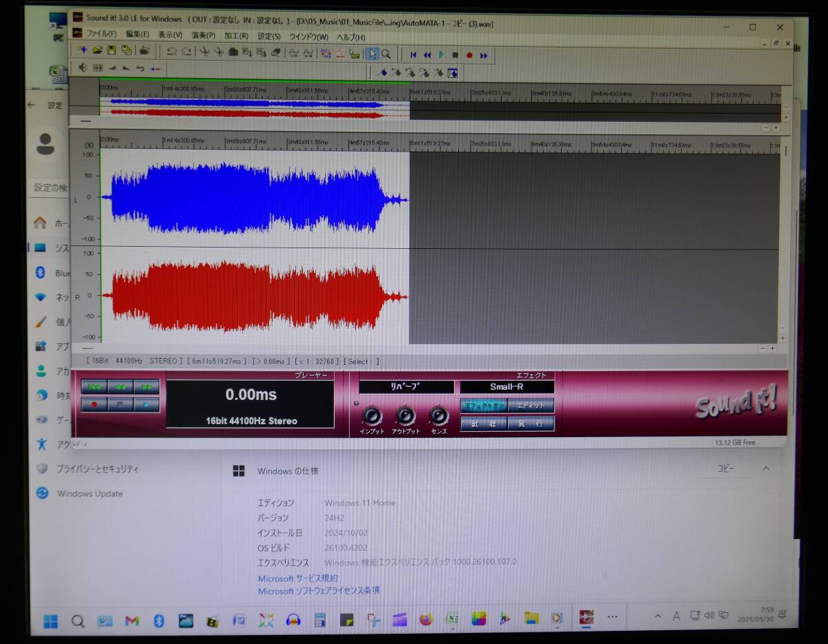Click the Redo arrow toolbar icon
Screen dimensions: 828x644
187,52
